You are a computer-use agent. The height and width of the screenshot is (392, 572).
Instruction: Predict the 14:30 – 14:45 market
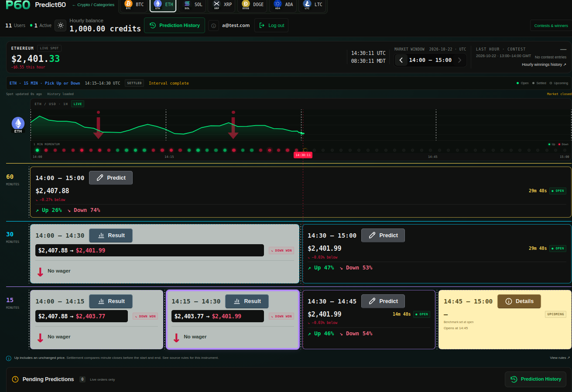[383, 301]
